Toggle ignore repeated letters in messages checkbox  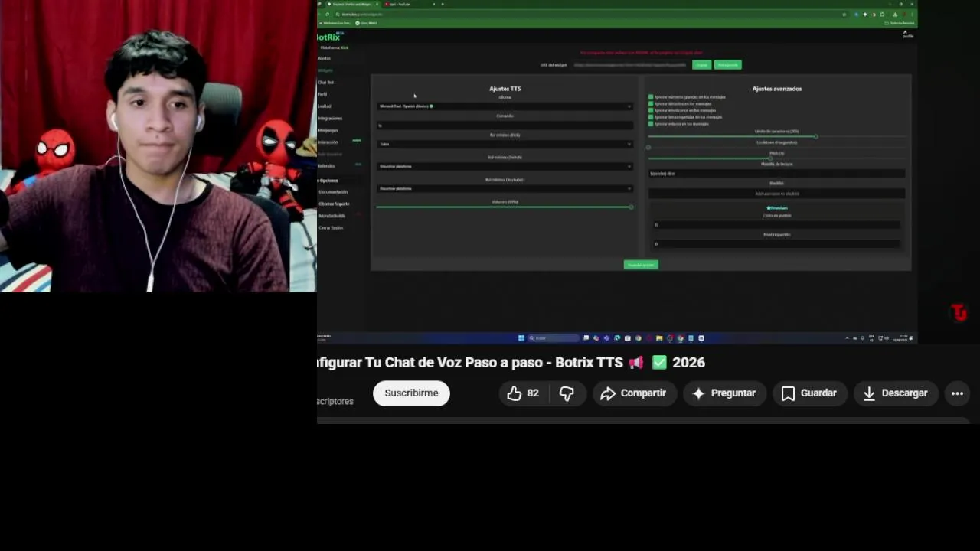coord(651,117)
